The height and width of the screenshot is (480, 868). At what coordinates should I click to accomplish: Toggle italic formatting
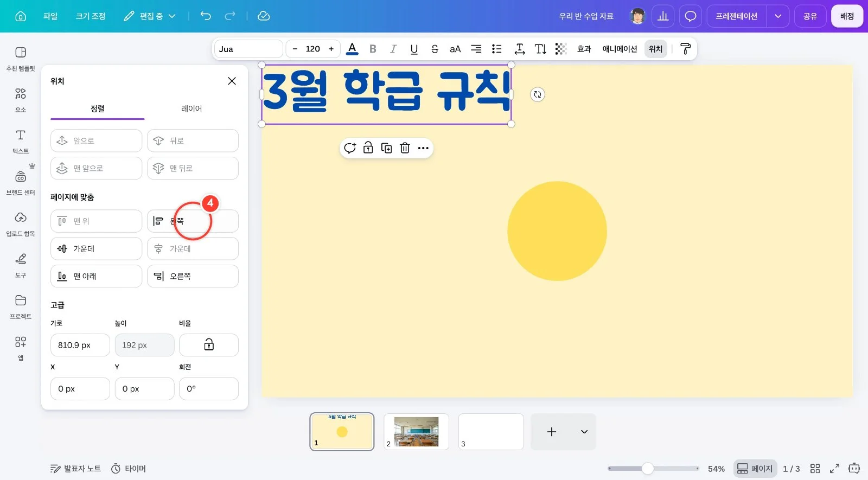[393, 49]
